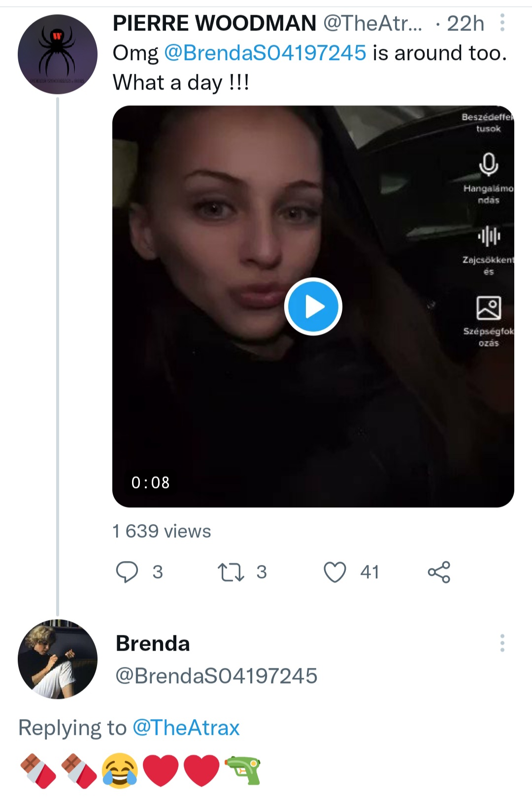Viewport: 532px width, 798px height.
Task: Share the tweet via share icon
Action: pyautogui.click(x=439, y=572)
